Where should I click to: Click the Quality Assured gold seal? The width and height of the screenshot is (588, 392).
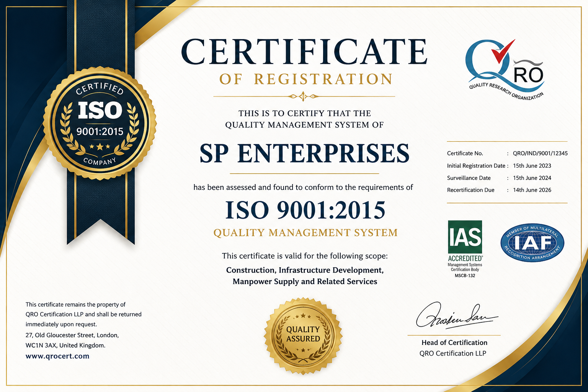303,336
